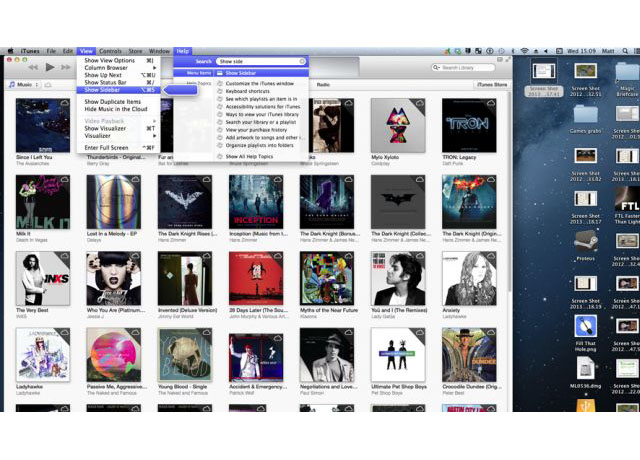The image size is (640, 460).
Task: Toggle Show Visualizer menu item
Action: (118, 128)
